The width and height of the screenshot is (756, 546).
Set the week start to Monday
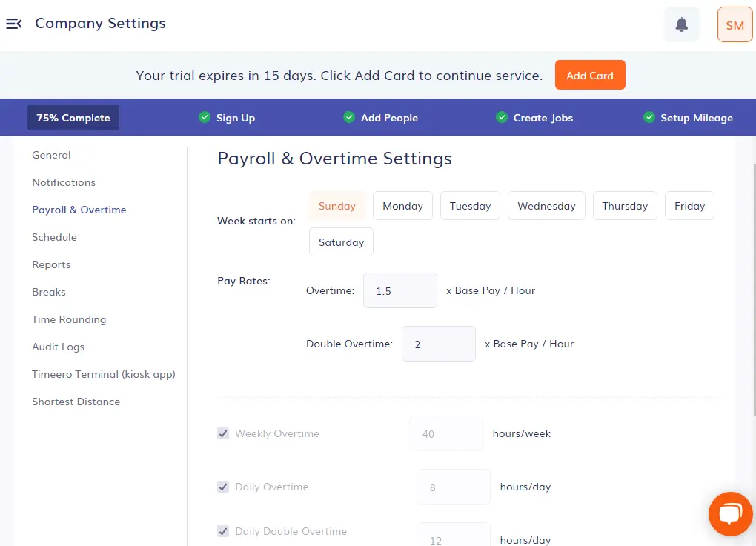coord(402,206)
